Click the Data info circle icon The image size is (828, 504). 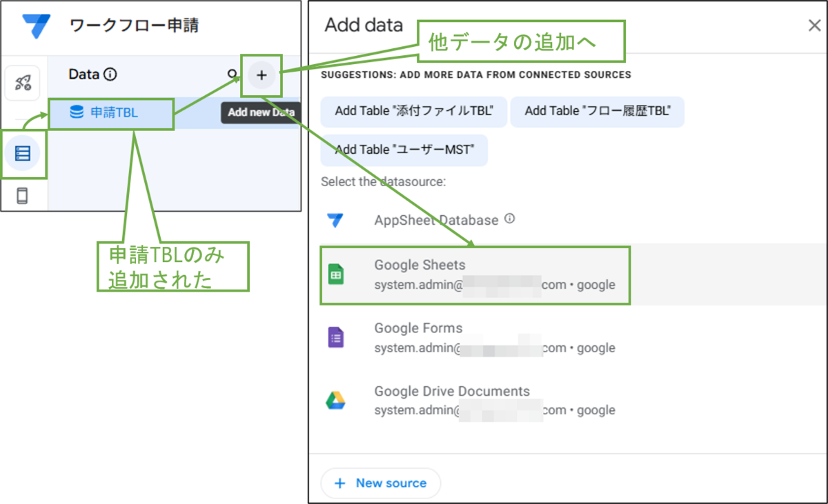pyautogui.click(x=110, y=74)
